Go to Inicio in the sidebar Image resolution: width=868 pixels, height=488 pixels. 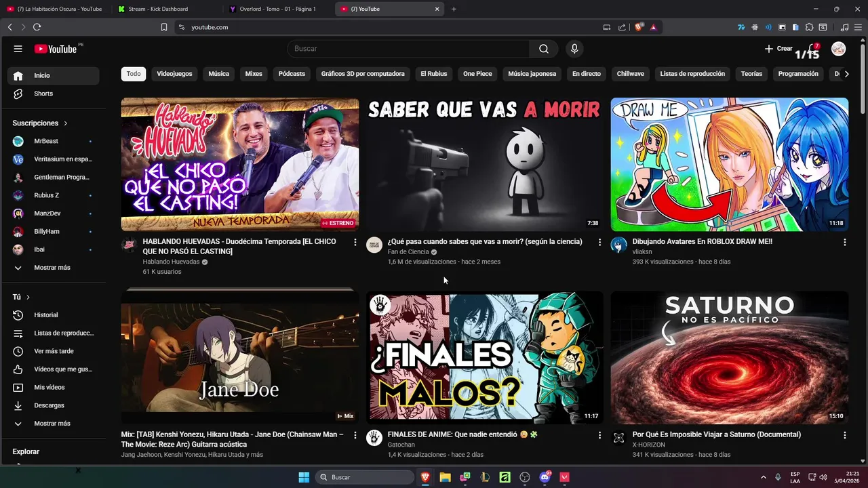(x=54, y=75)
